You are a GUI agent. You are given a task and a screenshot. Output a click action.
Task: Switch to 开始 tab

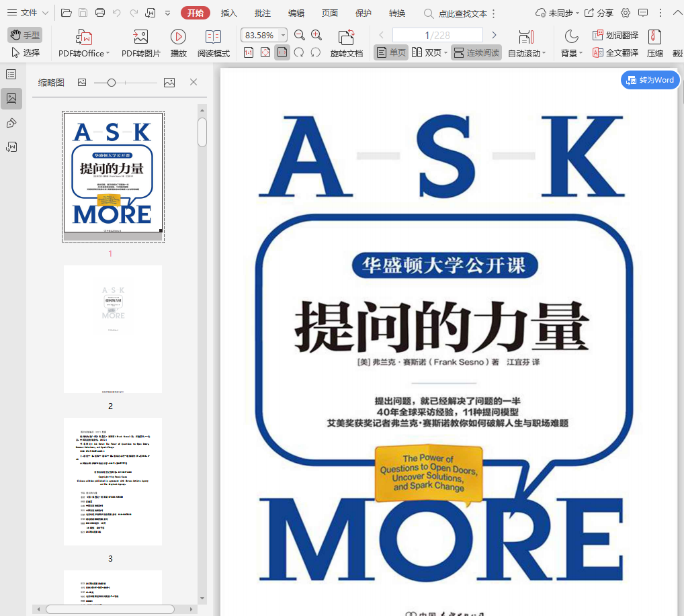point(196,13)
